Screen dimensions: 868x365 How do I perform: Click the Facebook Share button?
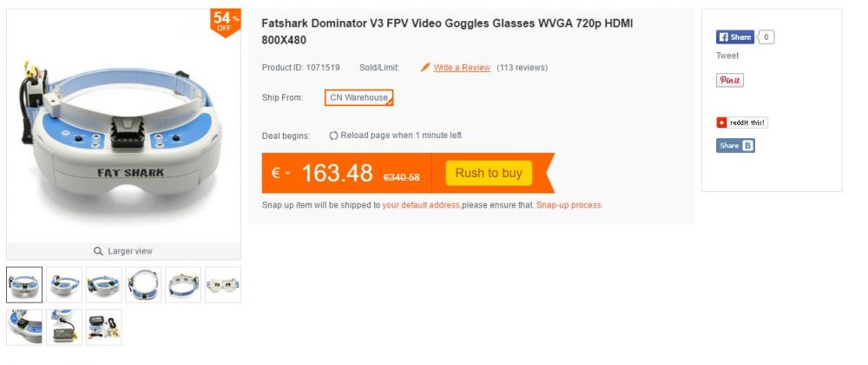tap(735, 37)
